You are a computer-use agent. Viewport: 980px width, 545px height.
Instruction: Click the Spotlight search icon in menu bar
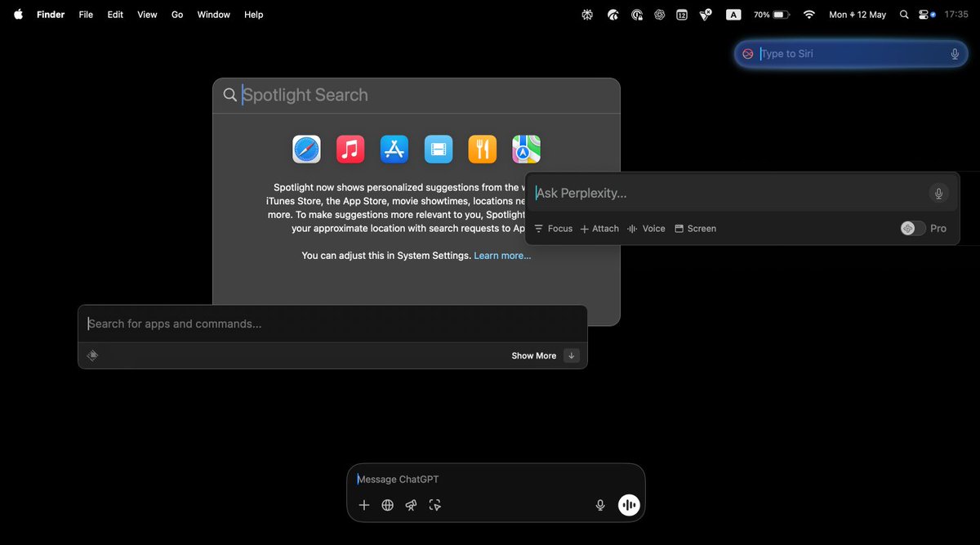(903, 15)
